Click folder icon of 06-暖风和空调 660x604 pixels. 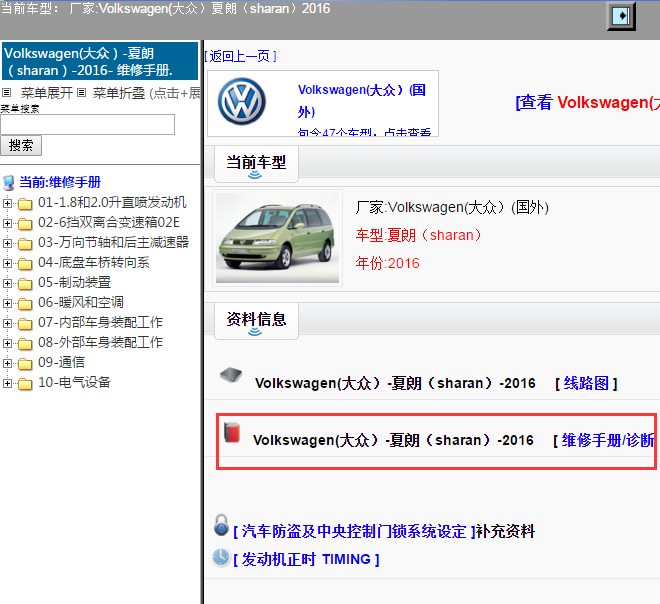pyautogui.click(x=25, y=304)
